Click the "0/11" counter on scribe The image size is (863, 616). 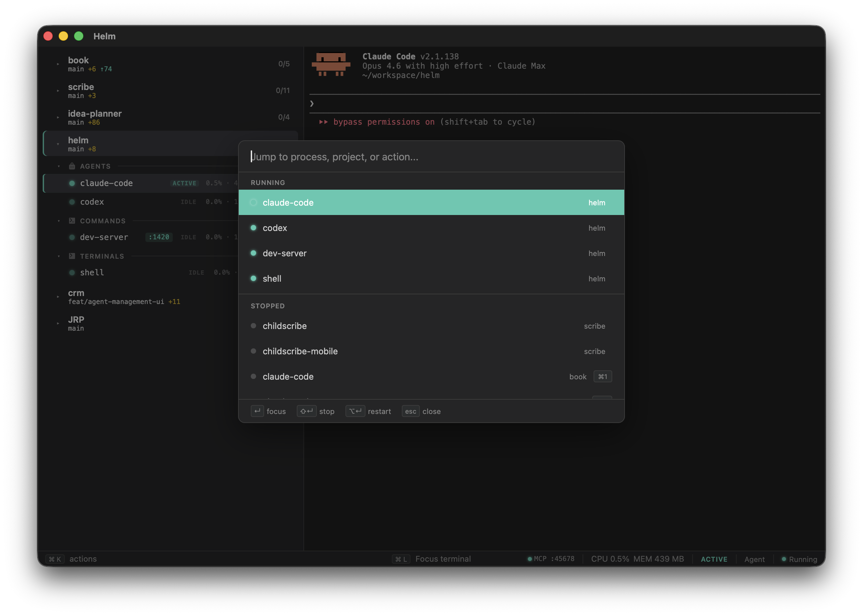coord(282,90)
